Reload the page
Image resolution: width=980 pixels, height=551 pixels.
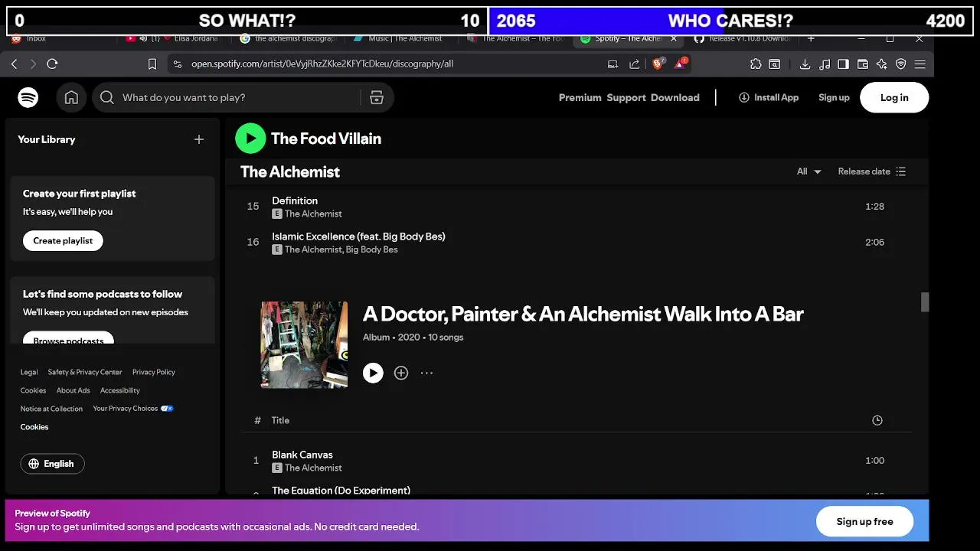[x=53, y=64]
